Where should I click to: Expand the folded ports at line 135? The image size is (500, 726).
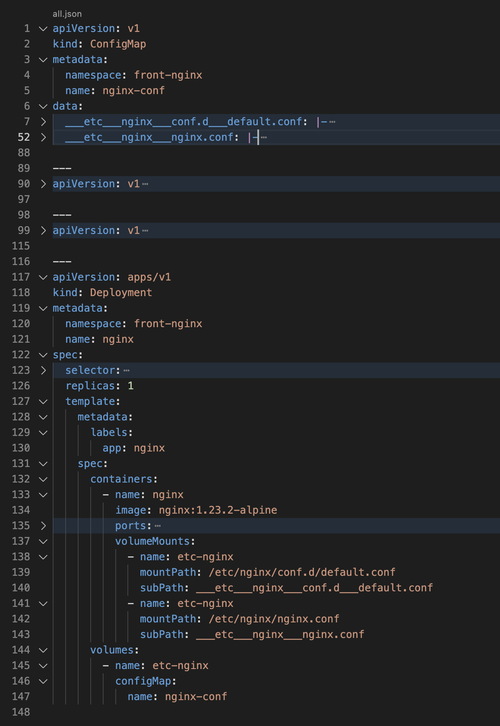[x=43, y=526]
